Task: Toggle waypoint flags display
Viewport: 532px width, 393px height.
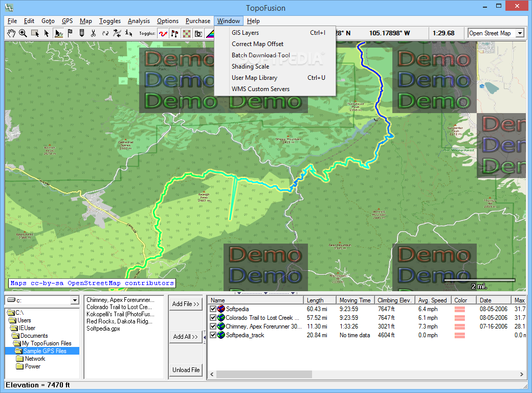Action: [x=175, y=33]
